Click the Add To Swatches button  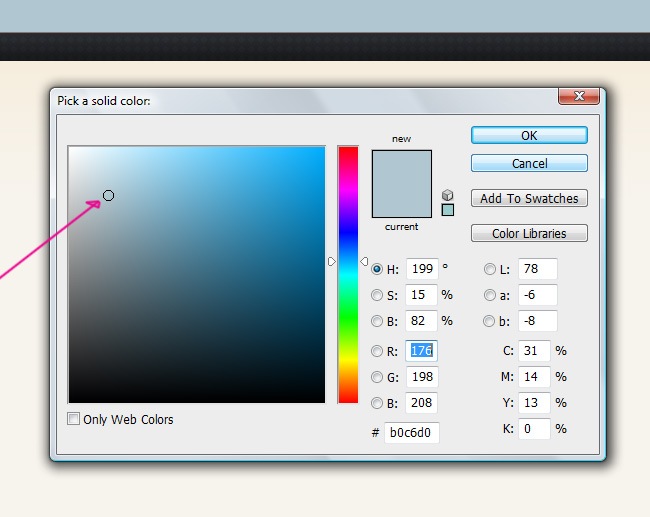click(529, 198)
